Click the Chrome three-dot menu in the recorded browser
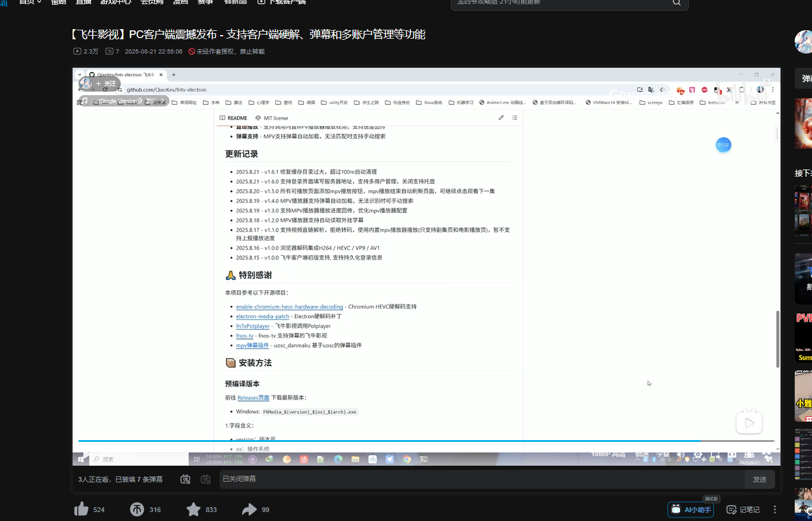Viewport: 812px width, 521px height. 772,90
